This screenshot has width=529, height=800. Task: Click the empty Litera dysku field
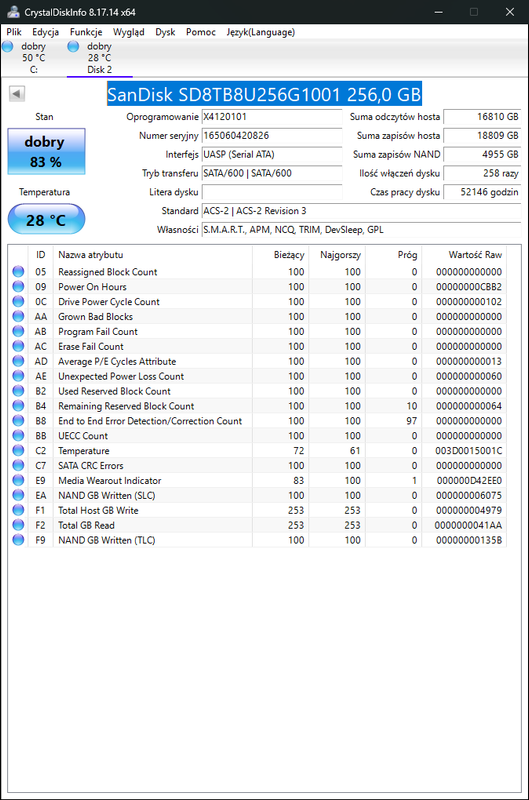click(x=272, y=192)
